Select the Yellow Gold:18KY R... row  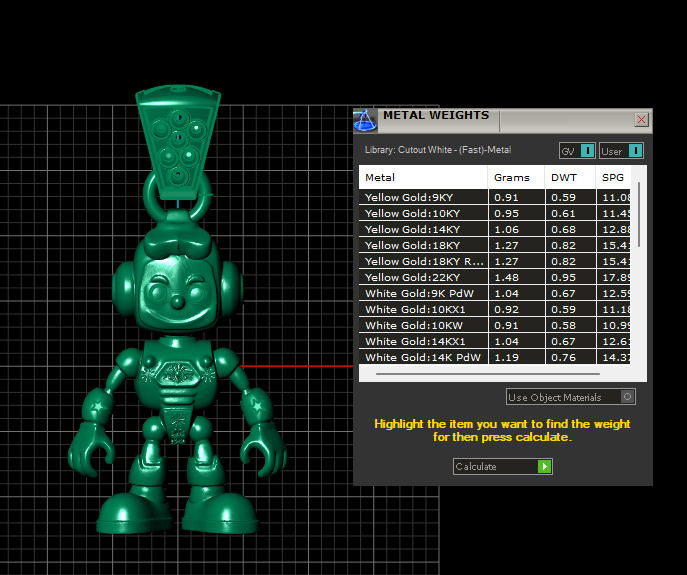pyautogui.click(x=494, y=261)
